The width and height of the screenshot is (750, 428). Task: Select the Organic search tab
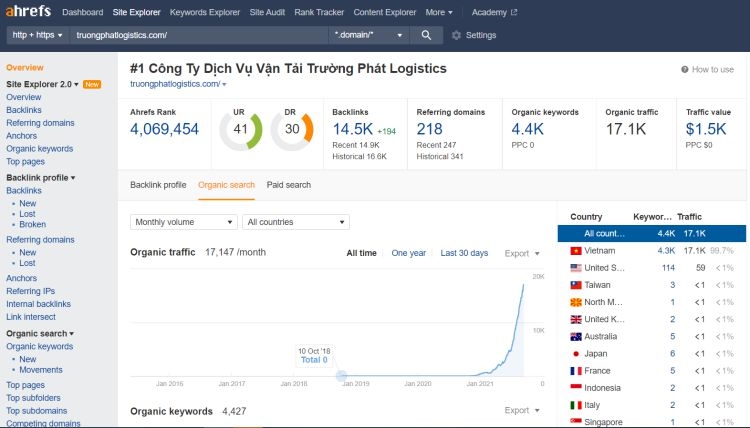click(x=226, y=185)
